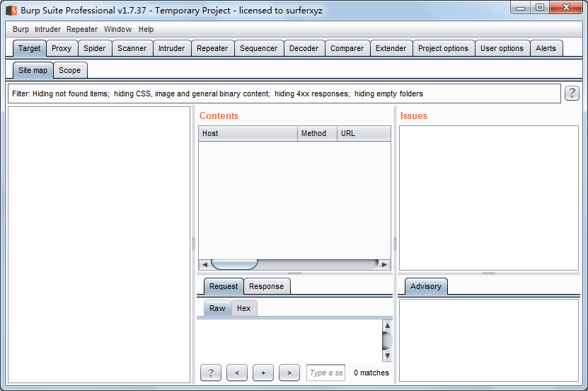588x391 pixels.
Task: Switch to the Alerts tab
Action: tap(546, 48)
